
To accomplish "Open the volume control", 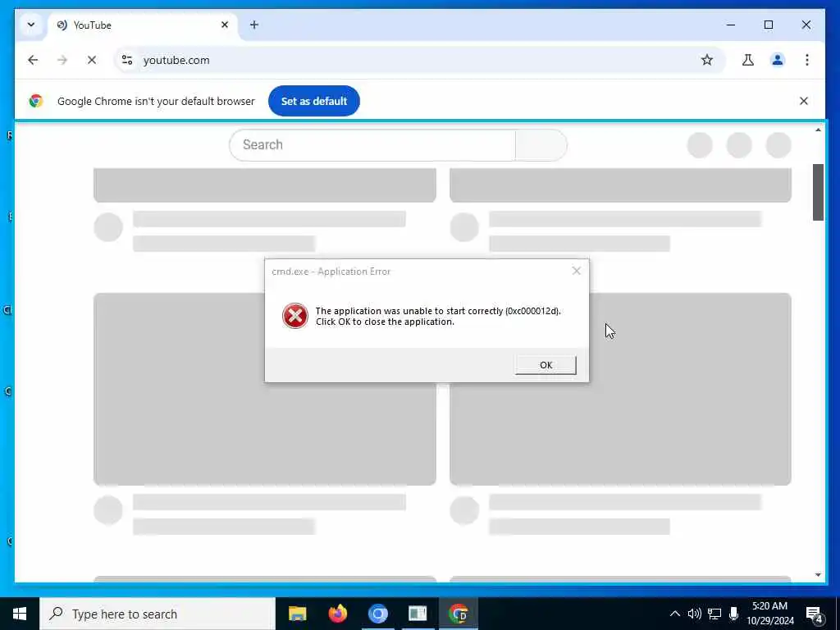I will (x=694, y=614).
